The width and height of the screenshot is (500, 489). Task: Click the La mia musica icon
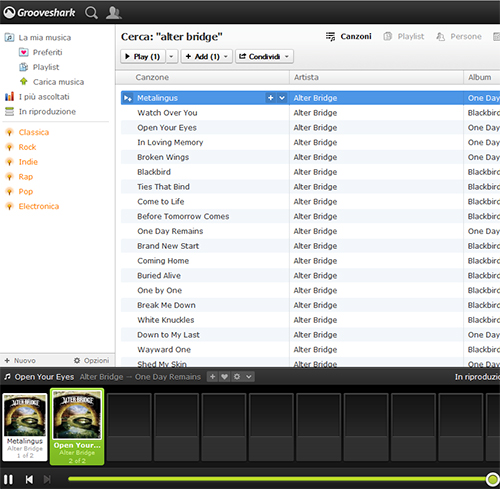[9, 37]
